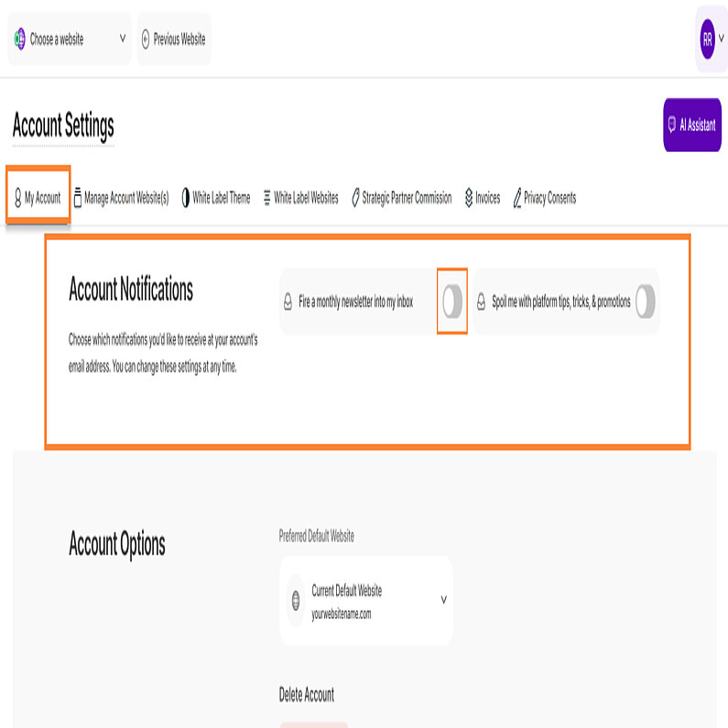Click the Account Settings page heading
This screenshot has width=728, height=728.
tap(63, 125)
